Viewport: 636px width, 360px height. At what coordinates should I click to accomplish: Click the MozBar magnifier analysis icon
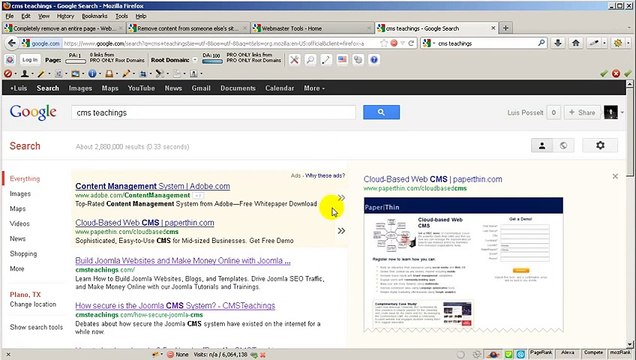[x=310, y=60]
